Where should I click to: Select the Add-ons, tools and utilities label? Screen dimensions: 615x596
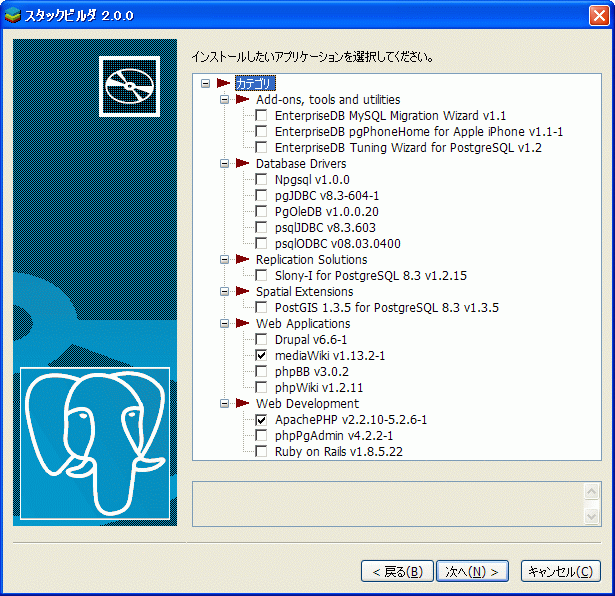click(328, 100)
